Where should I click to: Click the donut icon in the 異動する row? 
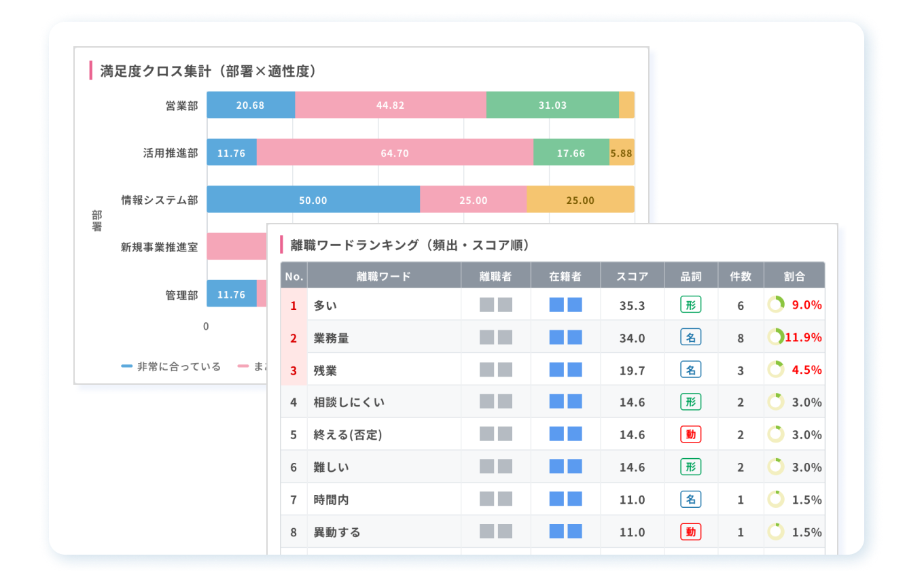pyautogui.click(x=776, y=532)
